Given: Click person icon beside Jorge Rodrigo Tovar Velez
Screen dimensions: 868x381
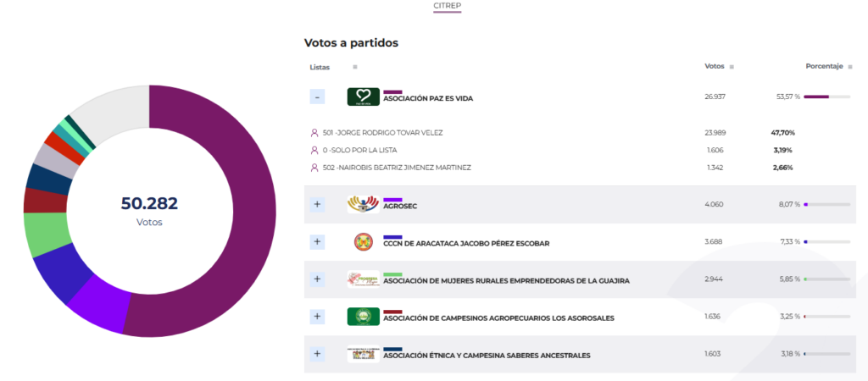Looking at the screenshot, I should coord(315,133).
